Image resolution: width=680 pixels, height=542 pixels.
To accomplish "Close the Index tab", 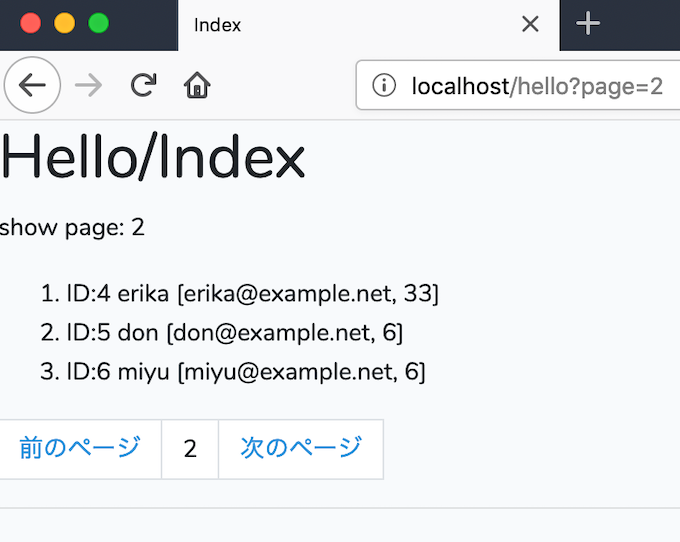I will click(530, 24).
